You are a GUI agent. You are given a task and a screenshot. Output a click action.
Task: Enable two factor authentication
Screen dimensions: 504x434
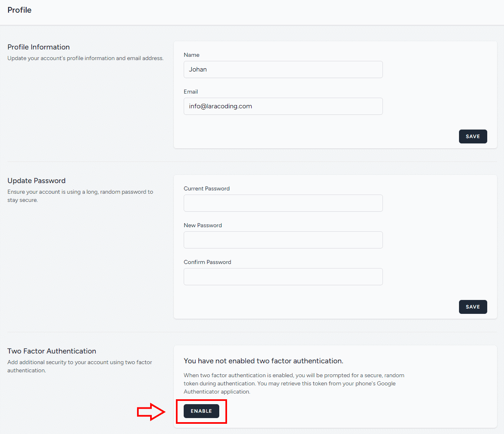click(201, 411)
